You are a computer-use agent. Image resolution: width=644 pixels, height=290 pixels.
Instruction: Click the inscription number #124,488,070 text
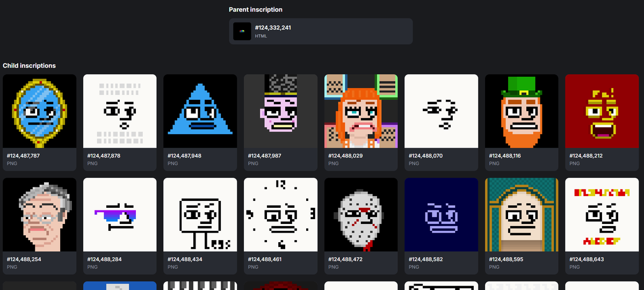click(425, 156)
